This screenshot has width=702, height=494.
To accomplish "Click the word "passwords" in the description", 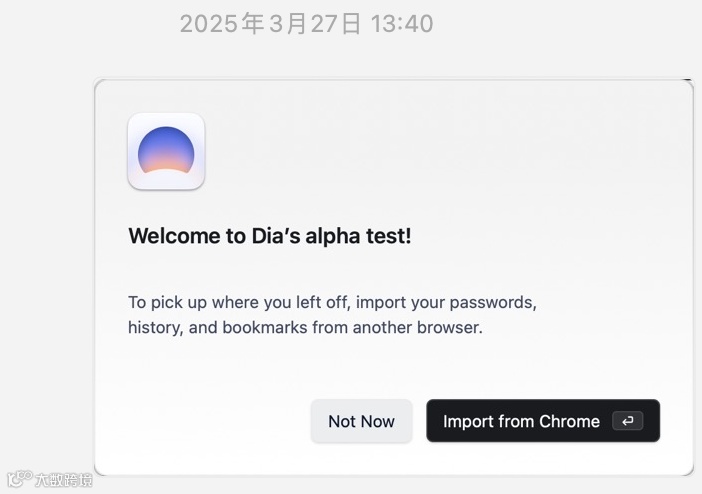I will [x=493, y=303].
